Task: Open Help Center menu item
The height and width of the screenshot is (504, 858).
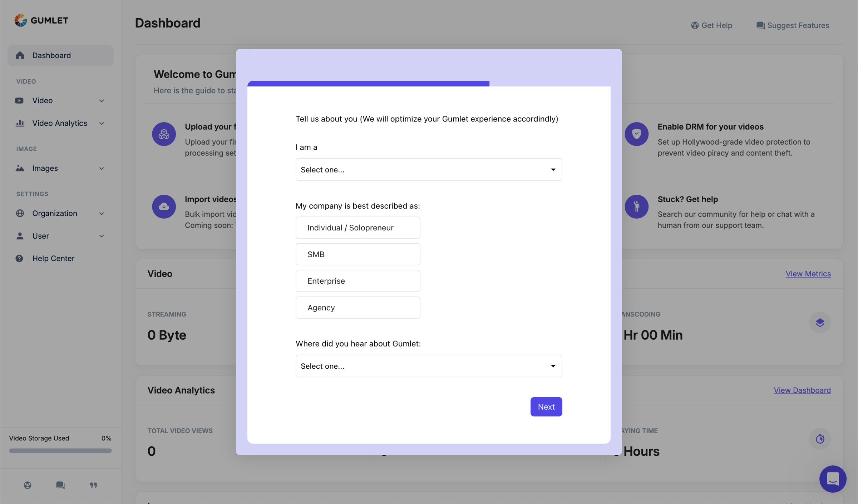Action: pos(60,258)
